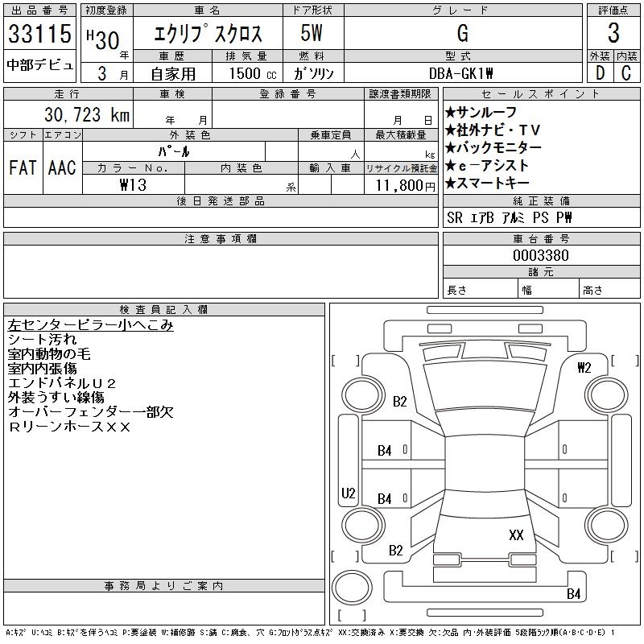Click displacement value 1500 cc
This screenshot has height=644, width=644.
point(253,73)
